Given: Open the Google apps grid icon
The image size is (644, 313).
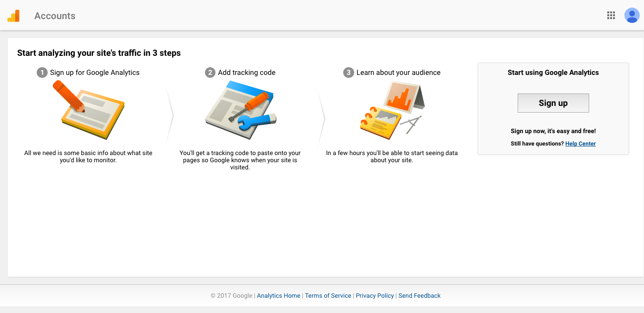Looking at the screenshot, I should (x=611, y=16).
